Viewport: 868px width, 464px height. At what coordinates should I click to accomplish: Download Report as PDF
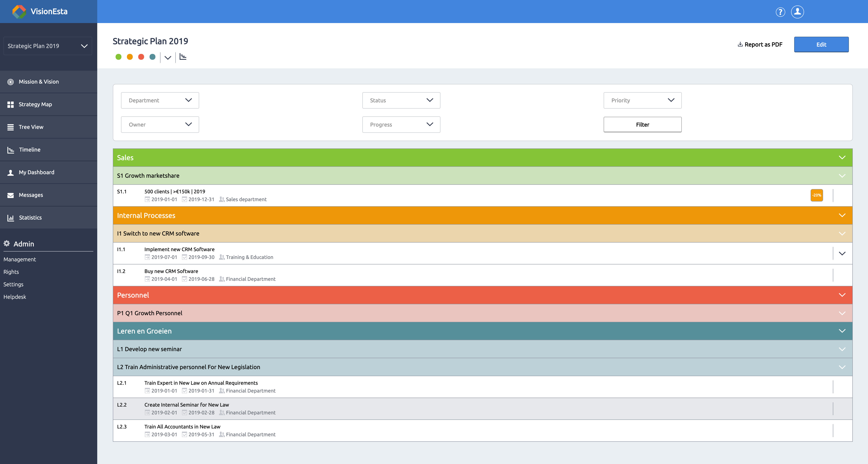760,45
